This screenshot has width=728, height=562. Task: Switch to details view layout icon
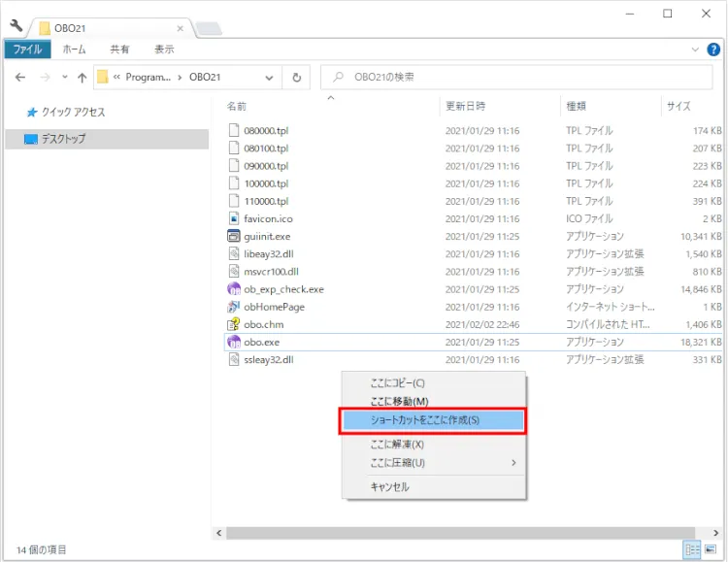tap(692, 550)
